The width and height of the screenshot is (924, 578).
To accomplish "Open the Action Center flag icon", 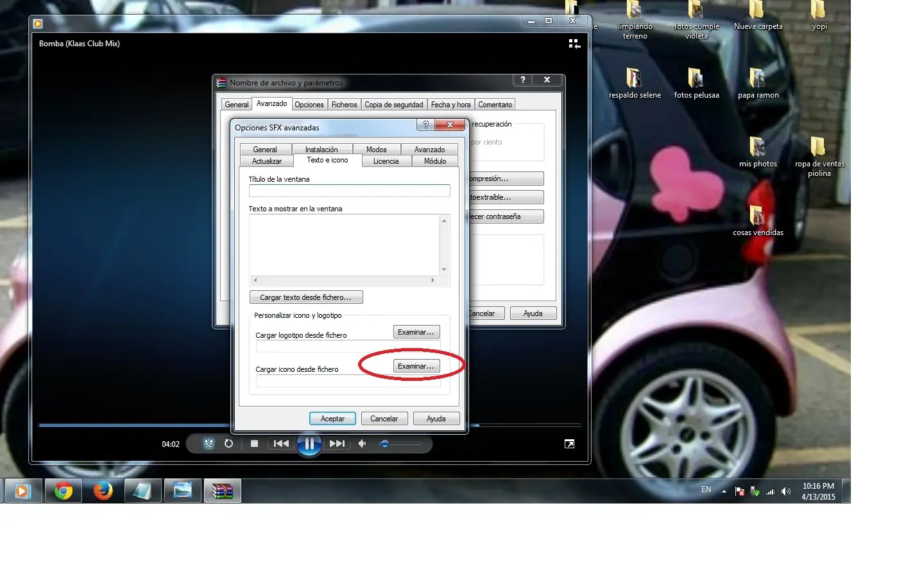I will coord(739,491).
